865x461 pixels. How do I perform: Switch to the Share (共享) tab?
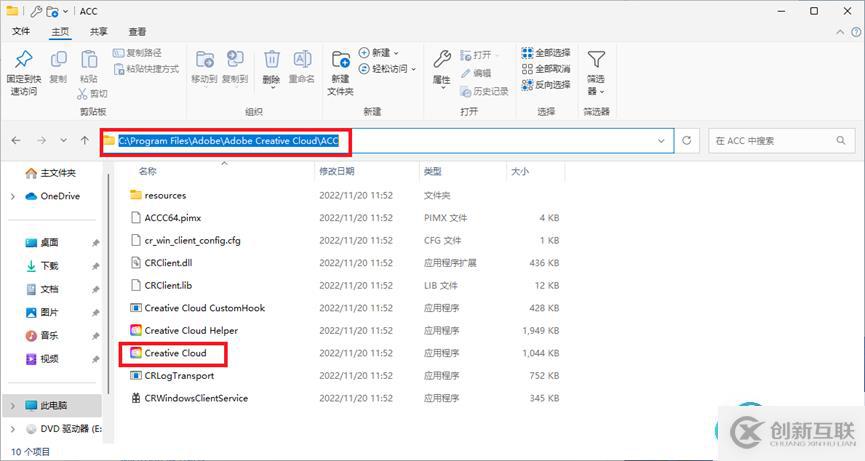pos(99,31)
